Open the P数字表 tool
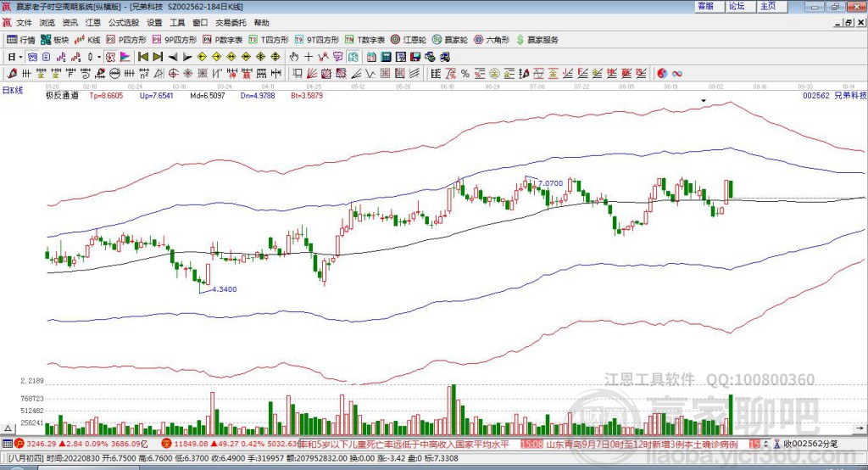Screen dimensions: 868x470 pos(223,40)
